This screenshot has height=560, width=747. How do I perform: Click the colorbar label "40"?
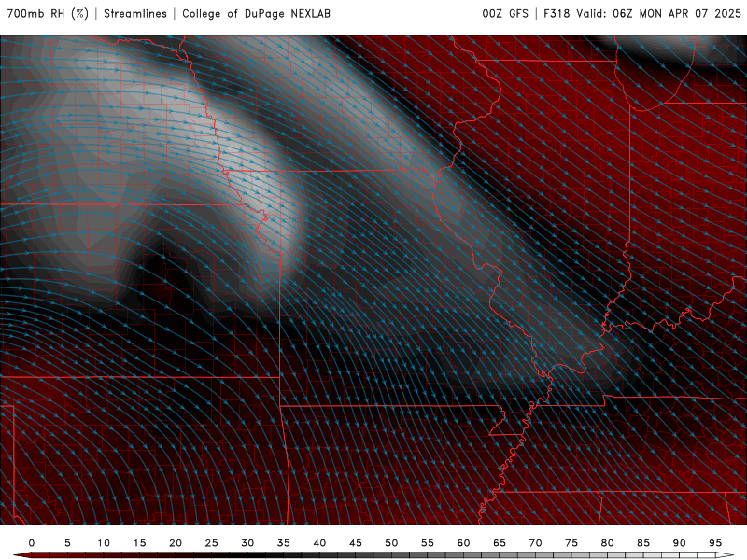click(x=319, y=543)
